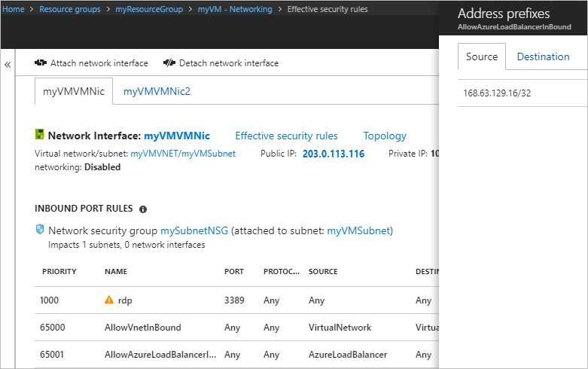Image resolution: width=588 pixels, height=369 pixels.
Task: Click the inbound port rules info icon
Action: [x=143, y=209]
